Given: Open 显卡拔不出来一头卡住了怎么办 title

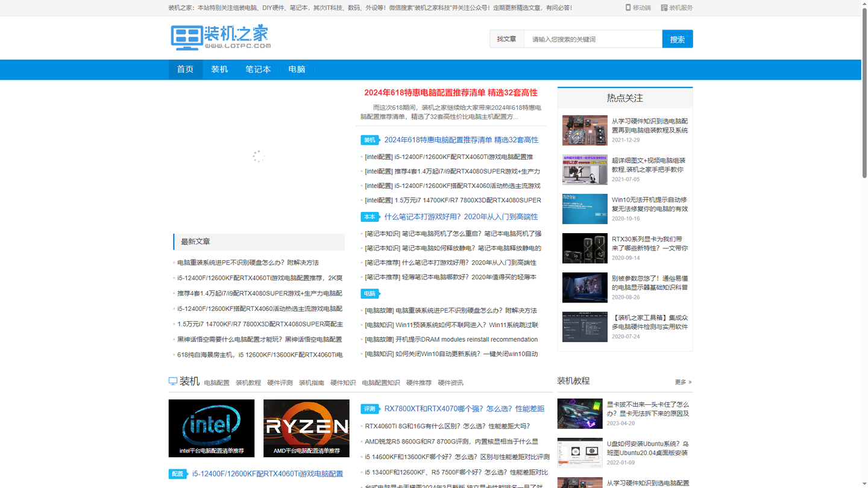Looking at the screenshot, I should coord(648,409).
